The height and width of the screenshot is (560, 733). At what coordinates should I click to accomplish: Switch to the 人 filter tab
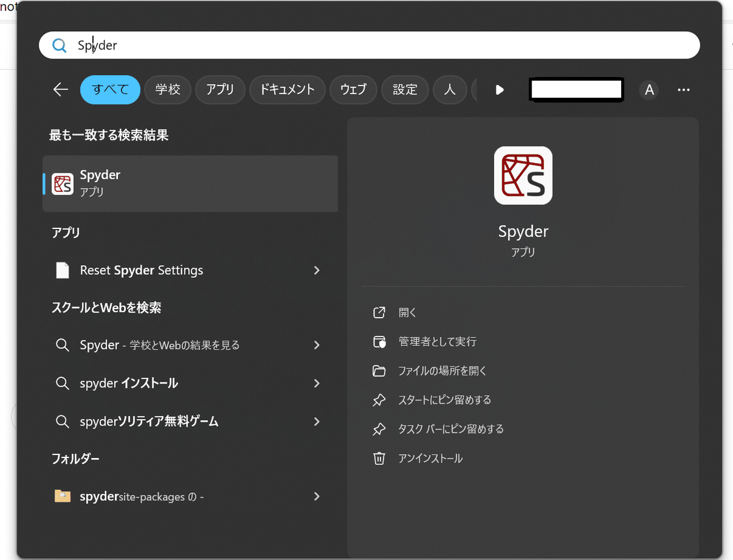coord(450,90)
